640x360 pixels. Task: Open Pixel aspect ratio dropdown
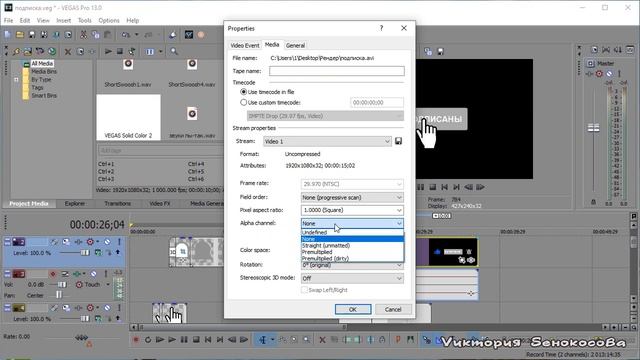pyautogui.click(x=352, y=210)
